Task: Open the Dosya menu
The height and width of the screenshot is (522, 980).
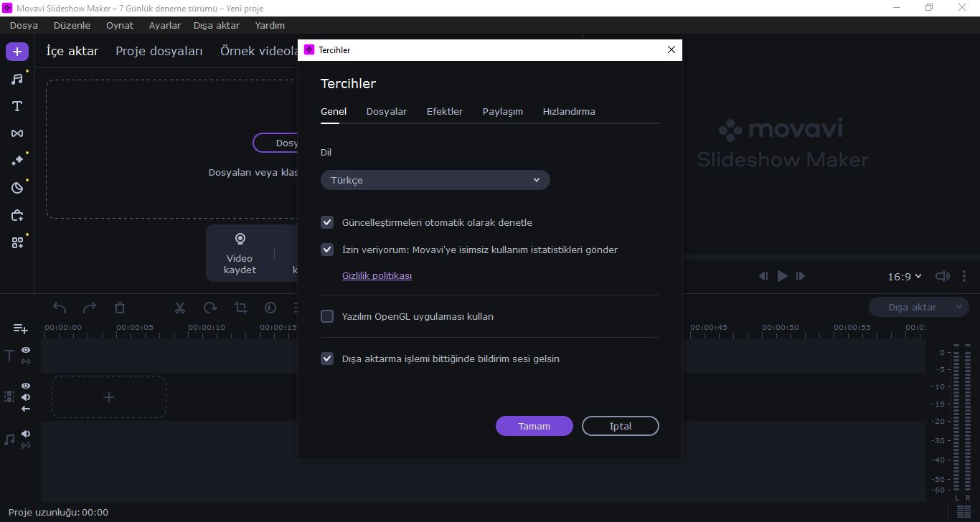Action: pos(24,25)
